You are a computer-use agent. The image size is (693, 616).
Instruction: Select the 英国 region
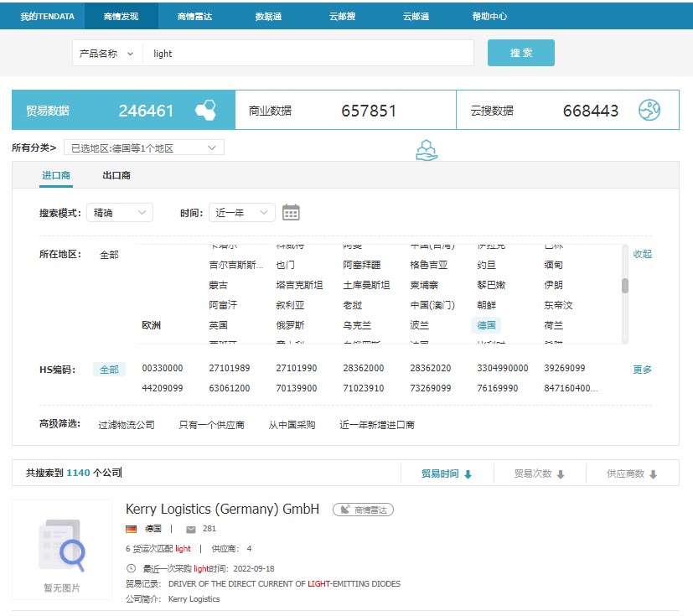(x=219, y=326)
